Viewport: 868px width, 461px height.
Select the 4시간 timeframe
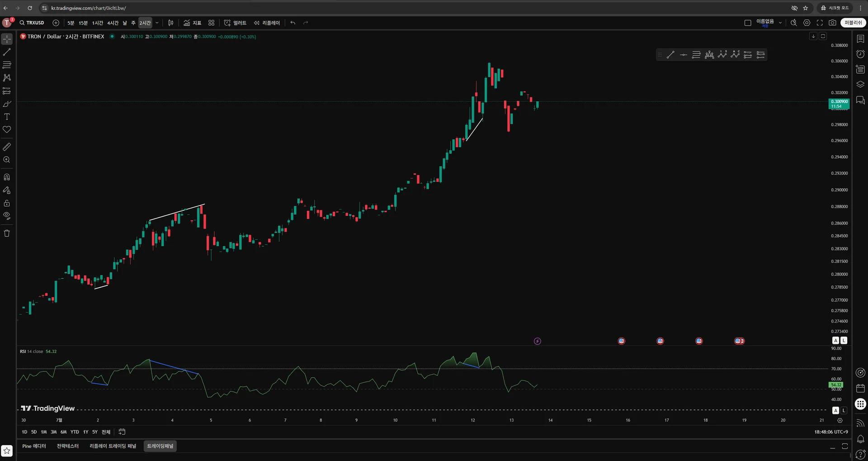pos(113,23)
